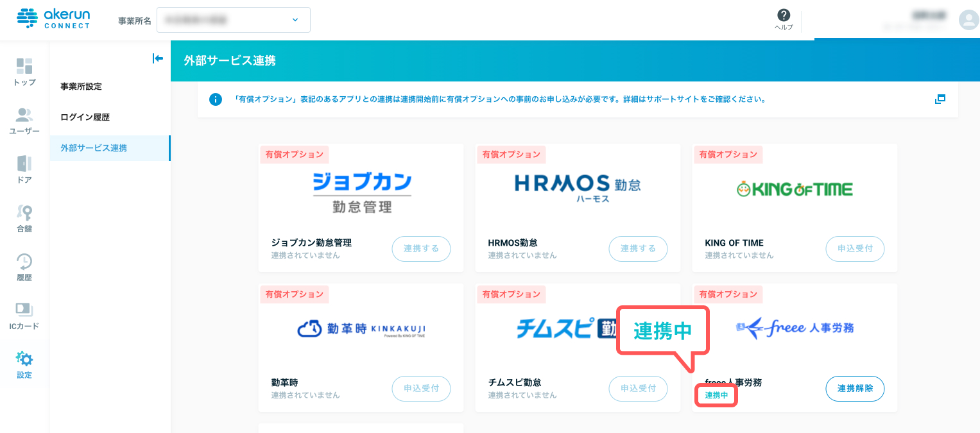This screenshot has width=980, height=433.
Task: Click the ジョブカン勤怠管理 logo
Action: (x=362, y=192)
